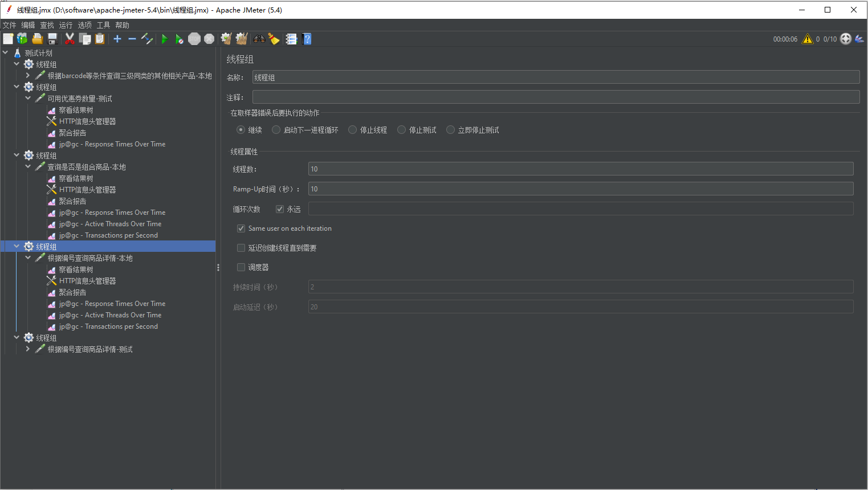Open the 选项 menu
868x490 pixels.
pos(84,25)
